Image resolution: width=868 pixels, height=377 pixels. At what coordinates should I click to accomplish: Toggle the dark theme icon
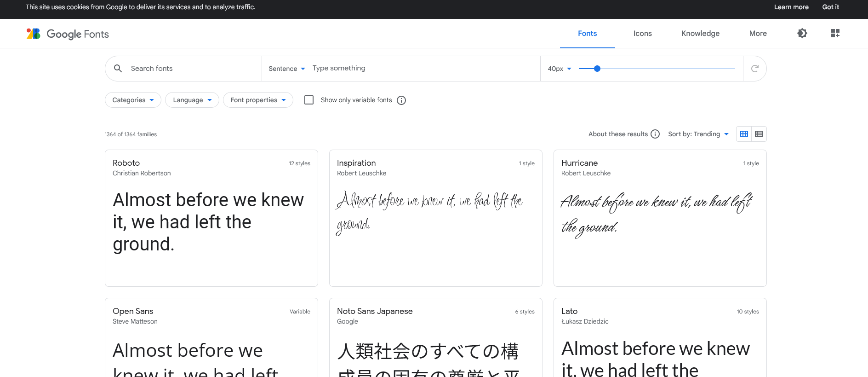(x=802, y=33)
